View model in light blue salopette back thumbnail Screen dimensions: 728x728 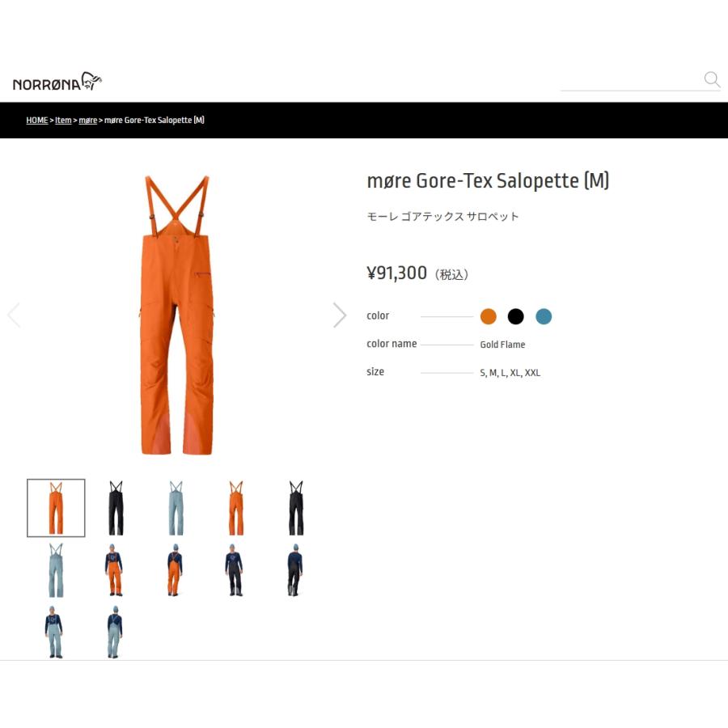coord(114,632)
